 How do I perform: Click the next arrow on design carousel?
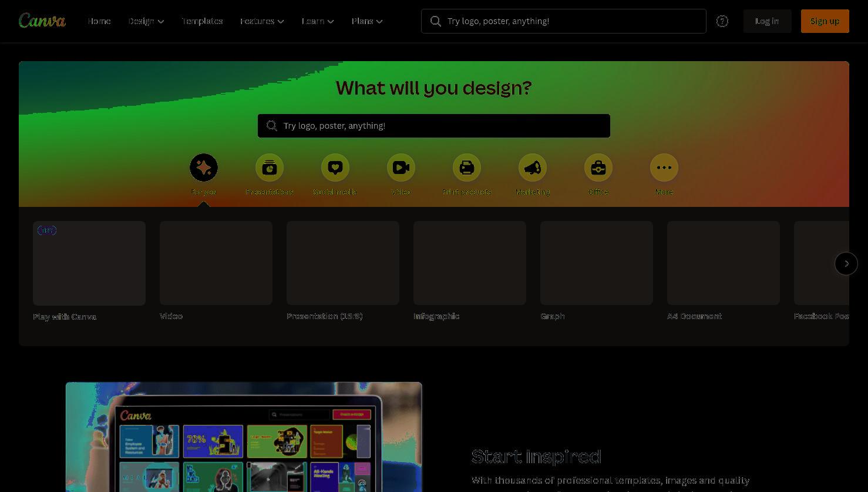click(x=846, y=263)
